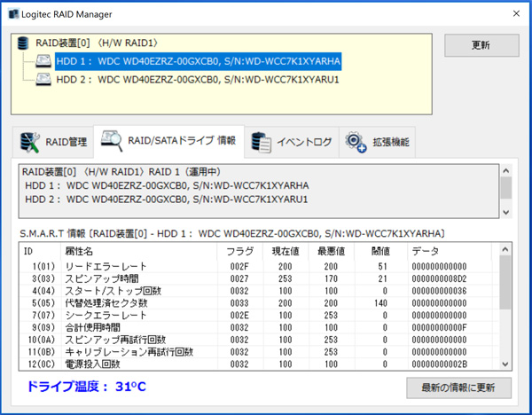Select the シークエラーレート row
532x415 pixels.
point(259,315)
